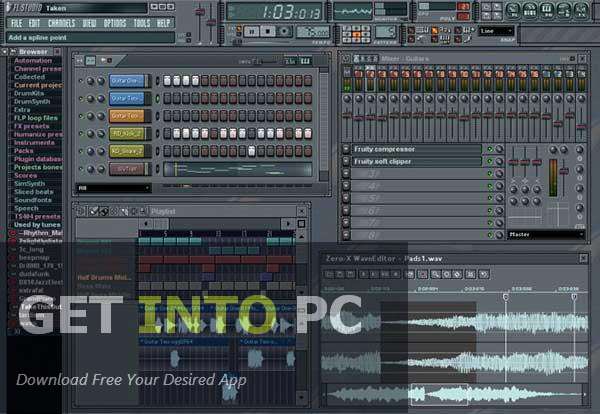Select the Fruity compressor effect slot
The height and width of the screenshot is (414, 600).
pos(416,149)
